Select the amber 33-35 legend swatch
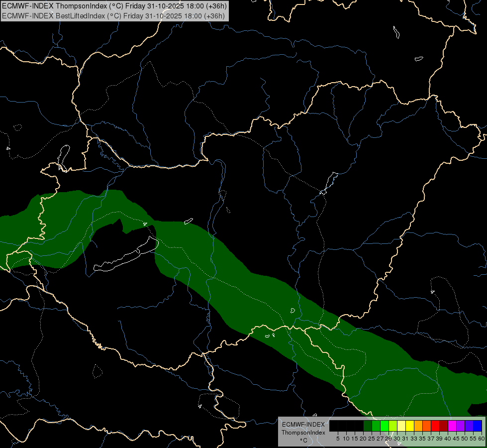The image size is (487, 448). pyautogui.click(x=418, y=426)
